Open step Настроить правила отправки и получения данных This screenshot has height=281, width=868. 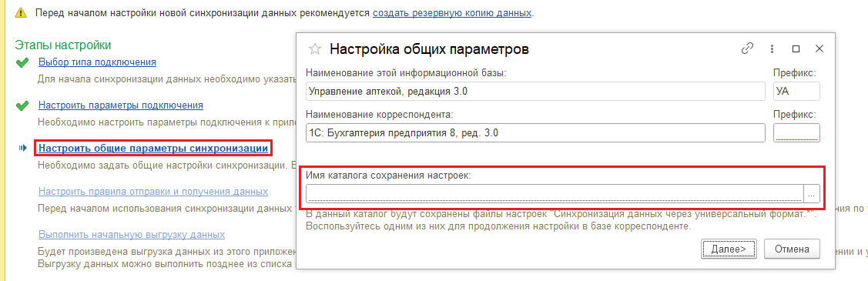click(153, 192)
